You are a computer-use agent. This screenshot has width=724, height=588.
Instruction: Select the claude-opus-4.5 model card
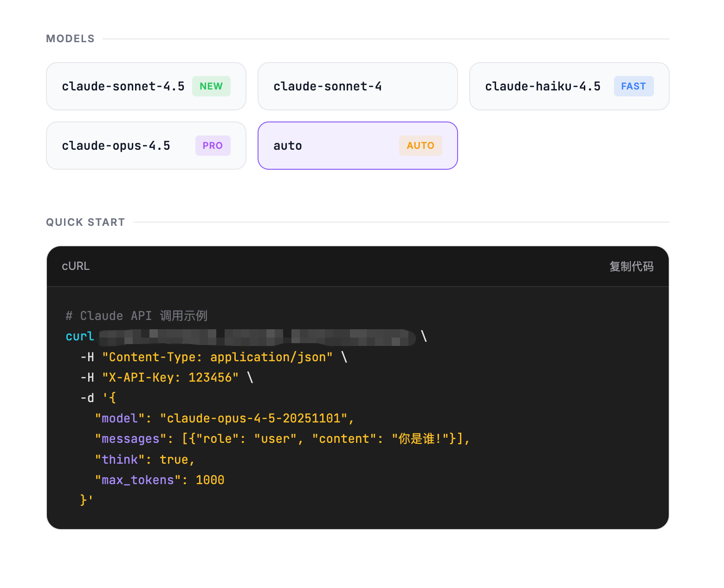[x=116, y=146]
